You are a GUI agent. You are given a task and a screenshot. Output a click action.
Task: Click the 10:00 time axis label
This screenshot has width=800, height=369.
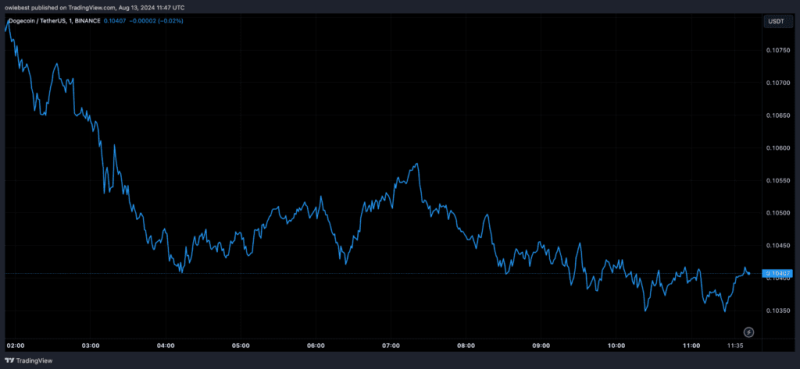pos(616,346)
